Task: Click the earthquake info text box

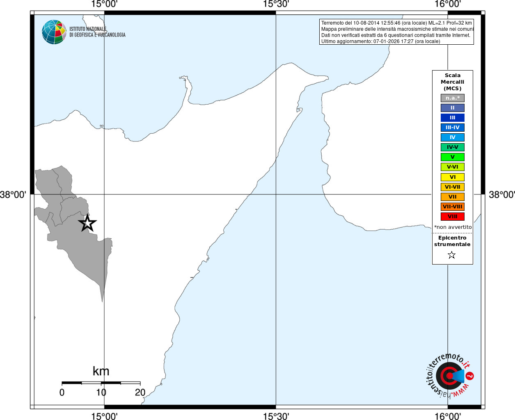Action: click(396, 32)
